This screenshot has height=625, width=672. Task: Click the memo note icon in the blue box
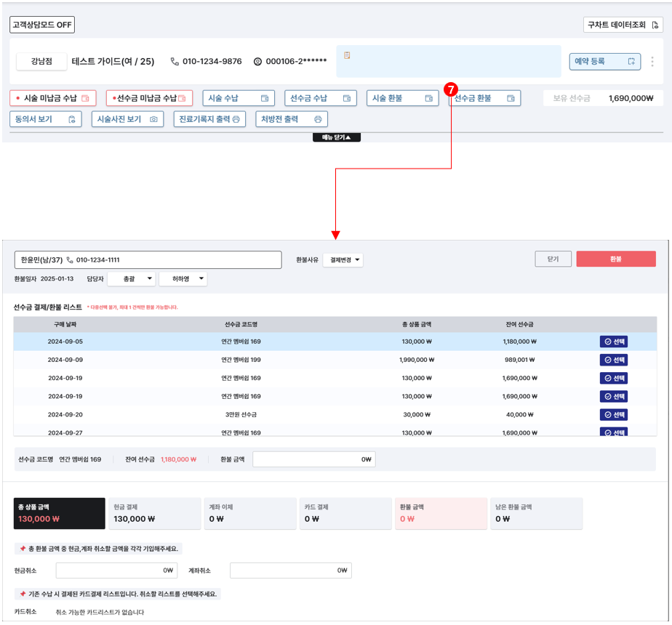coord(348,55)
